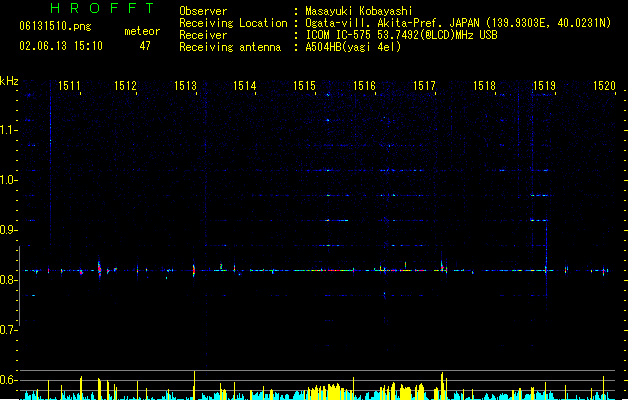Select the file name 06131510.png
Screen dimensions: 629x400
tap(55, 26)
